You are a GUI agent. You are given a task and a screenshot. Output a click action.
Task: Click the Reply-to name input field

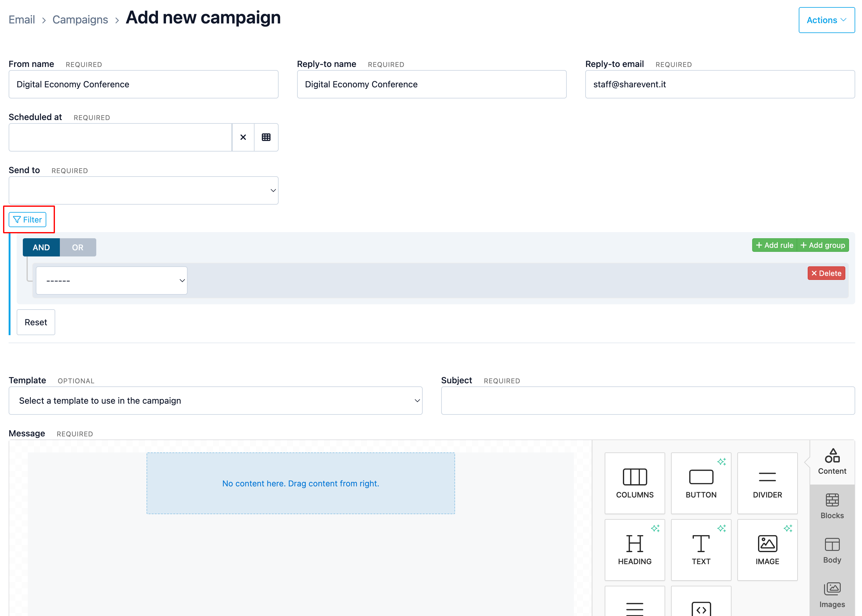coord(432,84)
